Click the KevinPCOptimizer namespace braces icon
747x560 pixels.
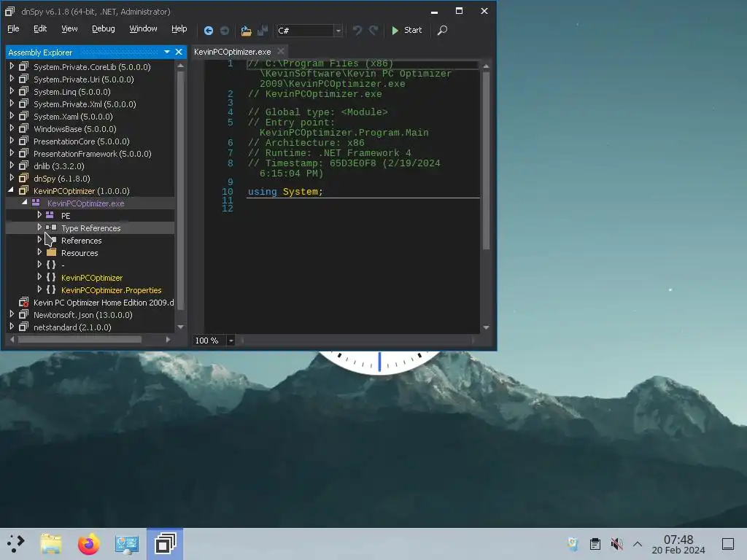(51, 277)
